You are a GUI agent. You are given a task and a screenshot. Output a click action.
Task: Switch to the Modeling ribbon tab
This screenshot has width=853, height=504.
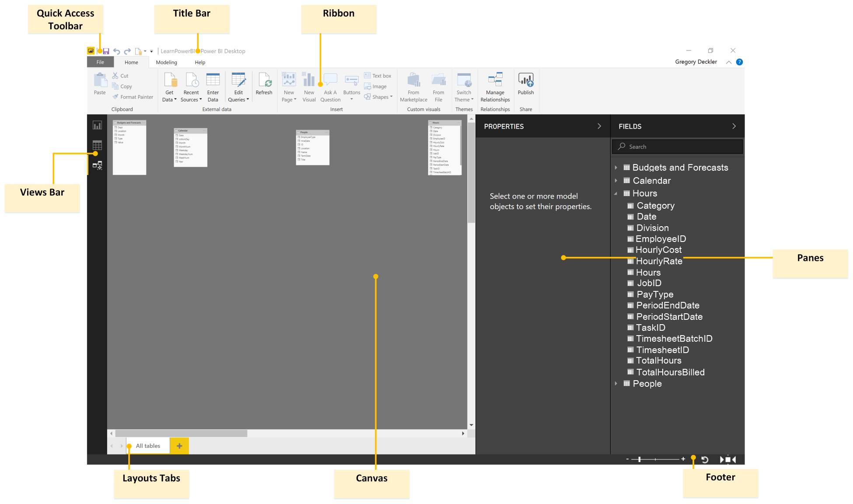(167, 63)
